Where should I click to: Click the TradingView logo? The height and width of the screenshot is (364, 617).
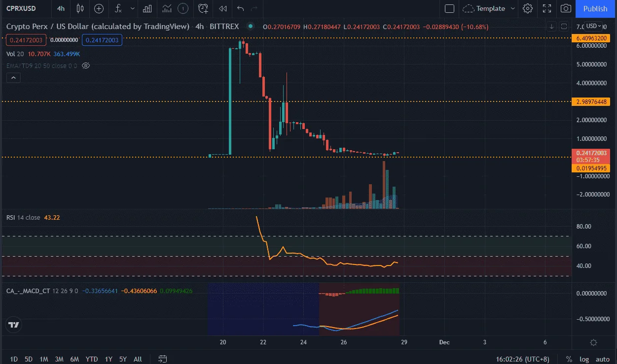click(x=14, y=325)
